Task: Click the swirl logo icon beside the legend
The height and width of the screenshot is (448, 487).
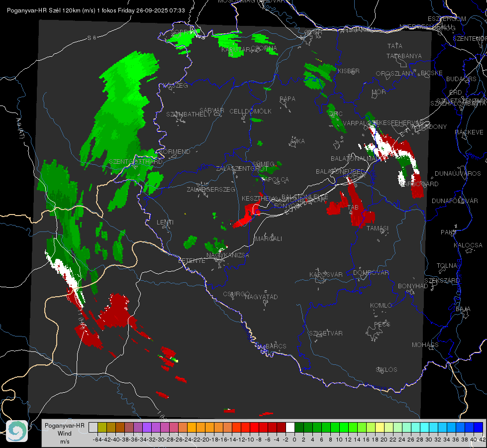Action: (17, 431)
